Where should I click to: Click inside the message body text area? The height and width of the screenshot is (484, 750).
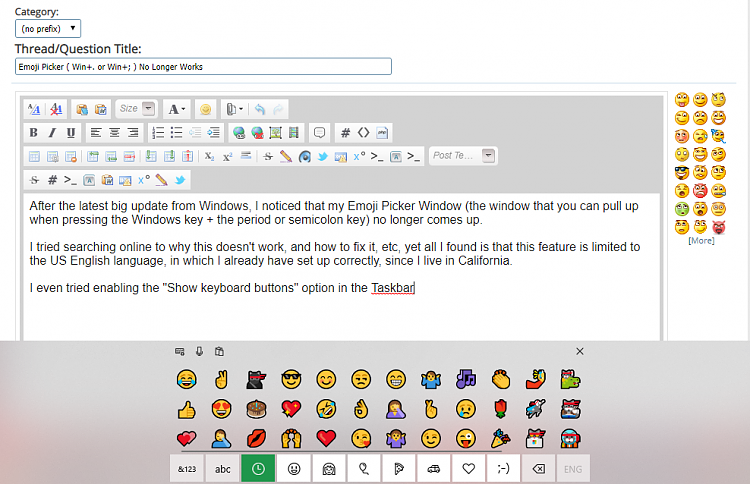coord(342,267)
